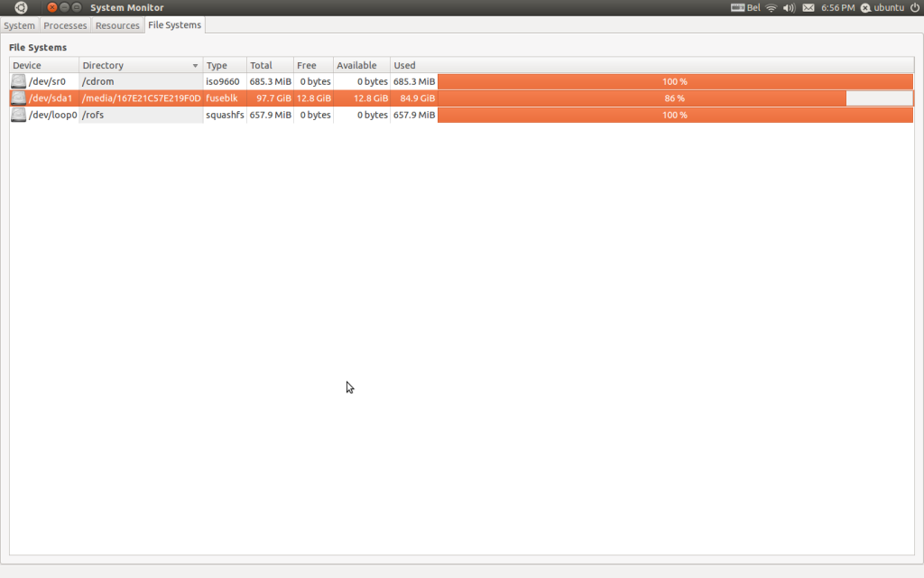Open the 6:56 PM clock

[837, 8]
